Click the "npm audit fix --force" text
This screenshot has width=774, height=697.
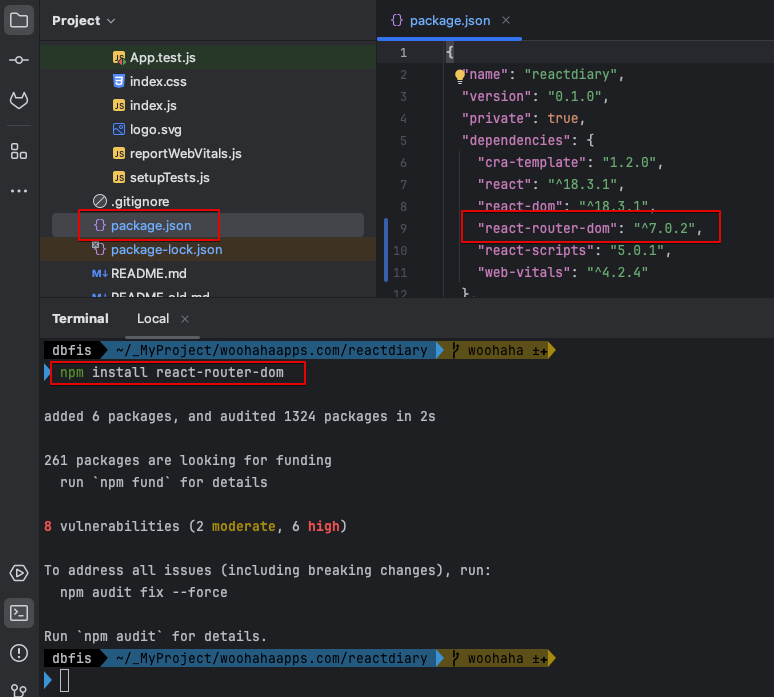click(144, 592)
